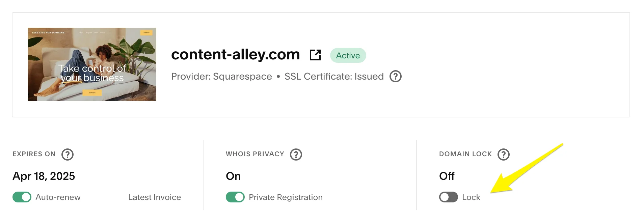The width and height of the screenshot is (644, 224).
Task: Click the yellow button in the preview header
Action: (x=146, y=33)
